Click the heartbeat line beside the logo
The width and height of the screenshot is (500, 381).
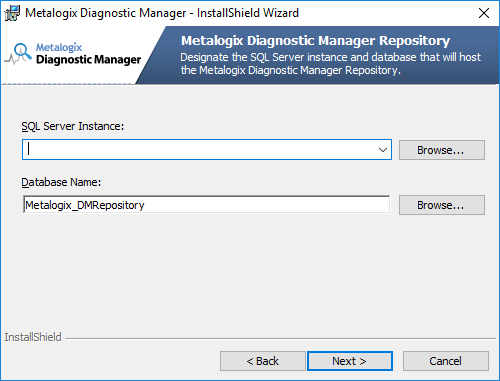12,59
